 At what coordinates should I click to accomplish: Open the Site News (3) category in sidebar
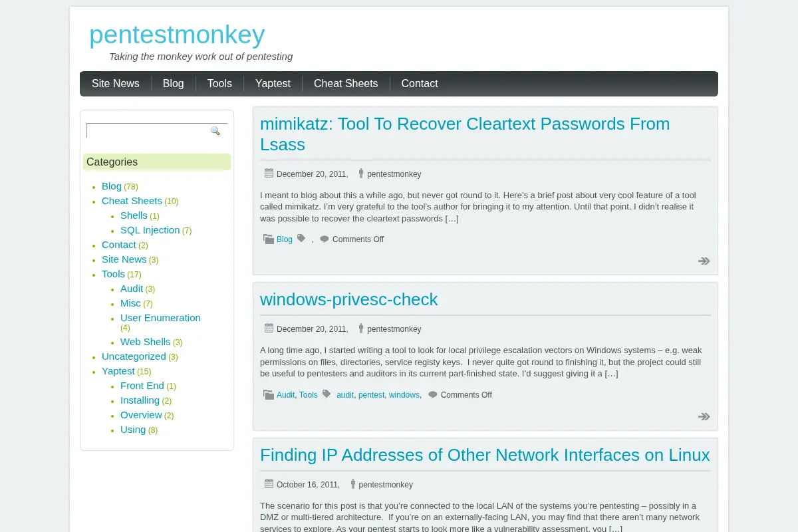tap(124, 259)
